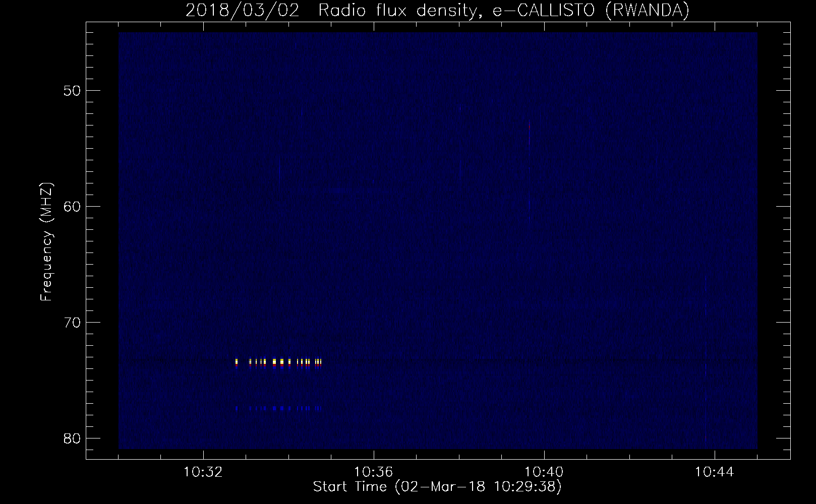Click the bright burst band near 73 MHz
Screen dimensions: 816x504
278,363
